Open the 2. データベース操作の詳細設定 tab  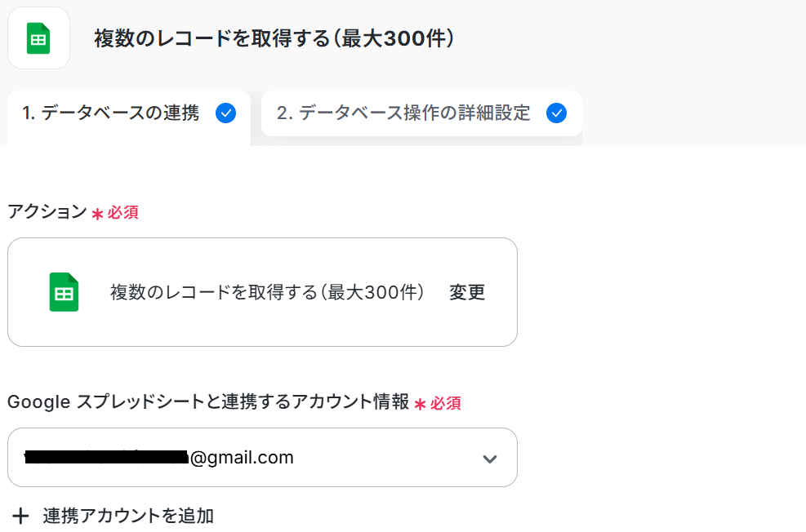click(403, 113)
